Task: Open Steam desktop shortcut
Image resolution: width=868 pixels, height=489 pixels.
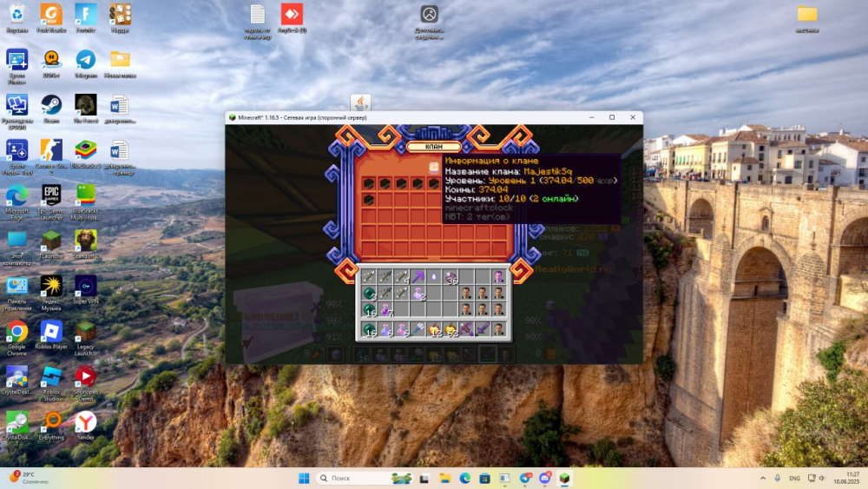Action: click(x=51, y=109)
